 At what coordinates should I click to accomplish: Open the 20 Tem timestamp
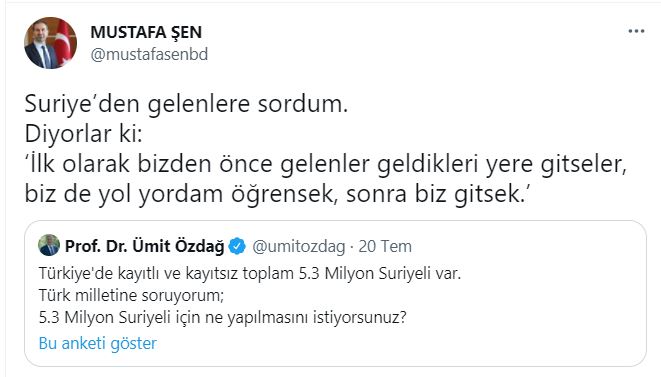tap(385, 246)
